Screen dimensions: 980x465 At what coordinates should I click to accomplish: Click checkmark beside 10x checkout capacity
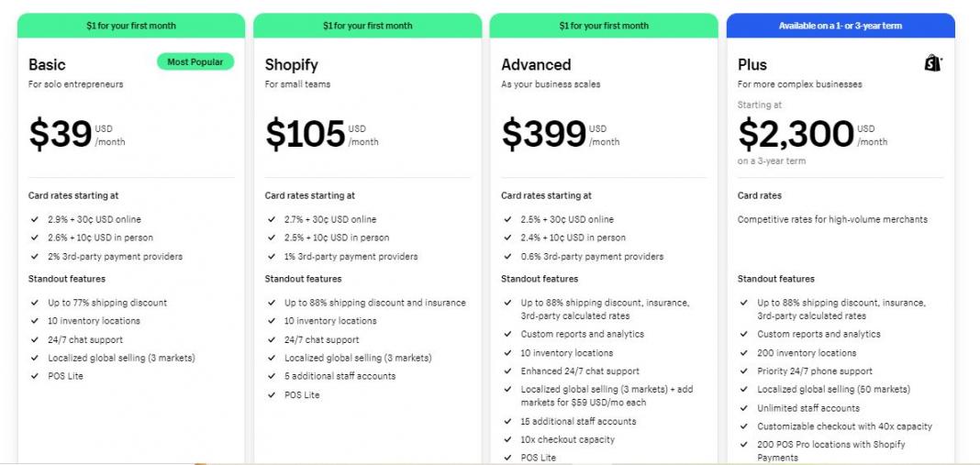point(507,439)
